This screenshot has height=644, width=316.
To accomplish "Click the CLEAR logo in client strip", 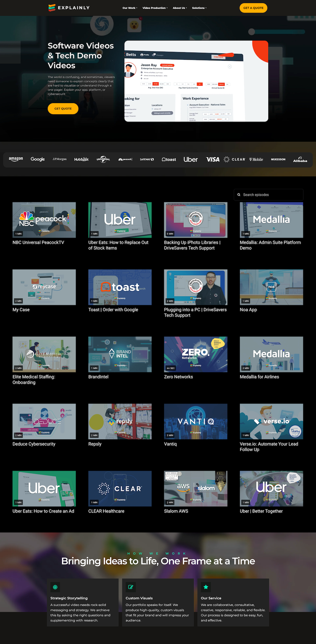I will click(x=234, y=159).
